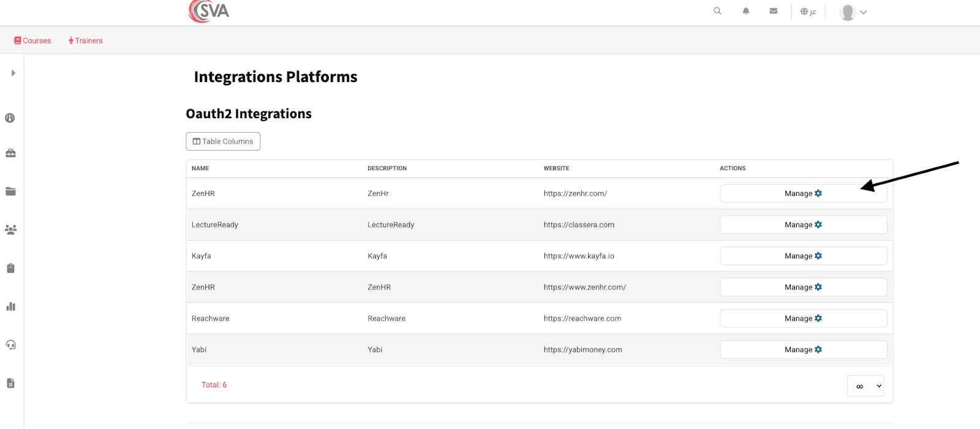980x429 pixels.
Task: Click Reachware in the Description column
Action: tap(386, 318)
